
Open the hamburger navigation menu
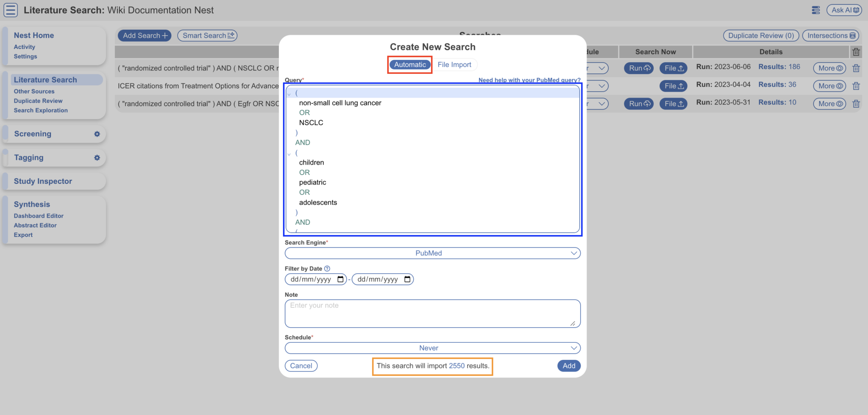click(10, 10)
